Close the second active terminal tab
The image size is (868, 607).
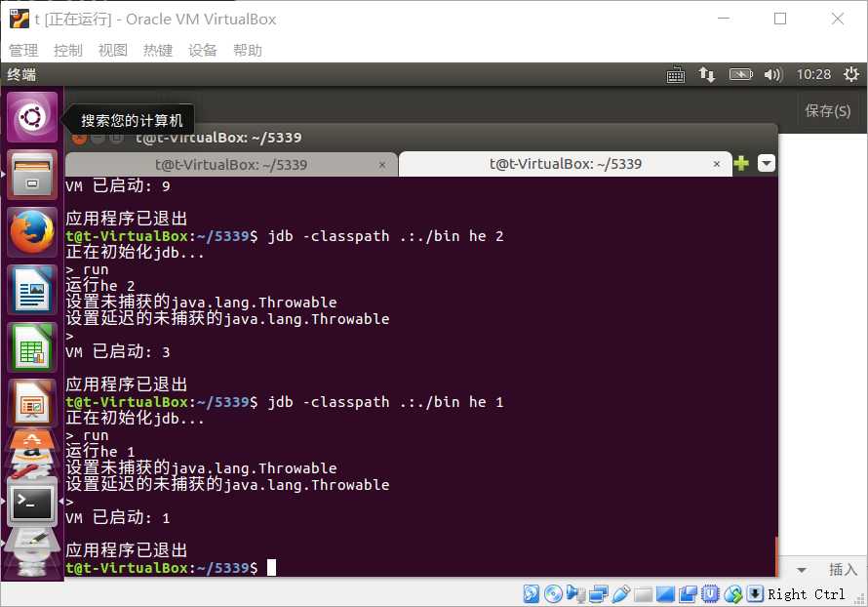coord(716,164)
